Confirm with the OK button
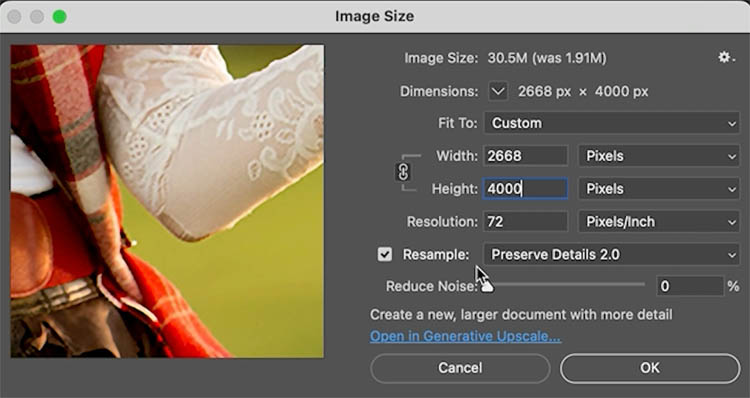Screen dimensions: 750x398 click(650, 368)
